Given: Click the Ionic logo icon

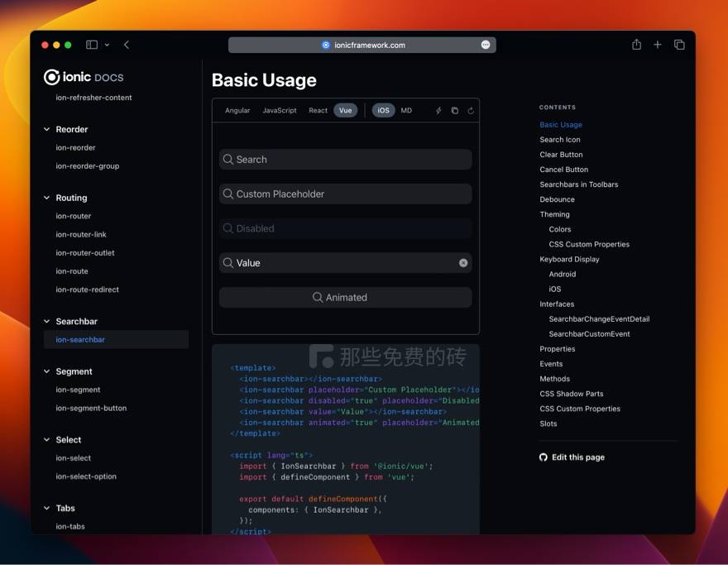Looking at the screenshot, I should click(x=51, y=77).
